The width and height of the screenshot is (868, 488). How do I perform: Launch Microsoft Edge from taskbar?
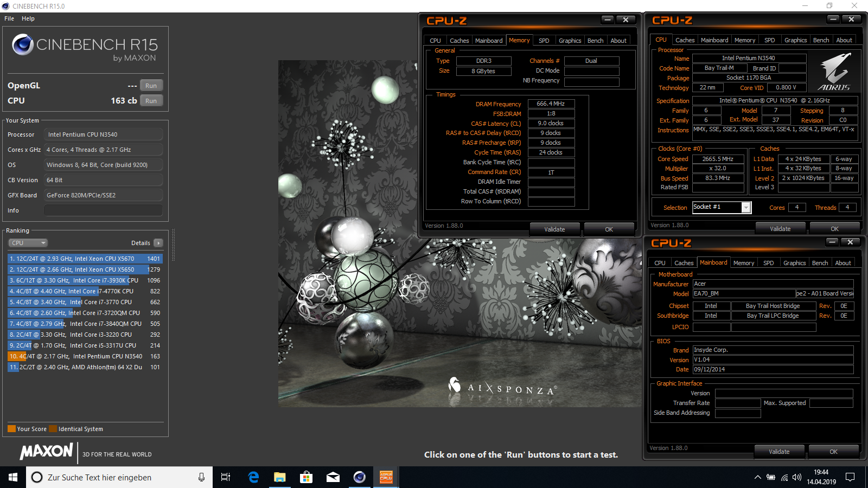[x=253, y=477]
